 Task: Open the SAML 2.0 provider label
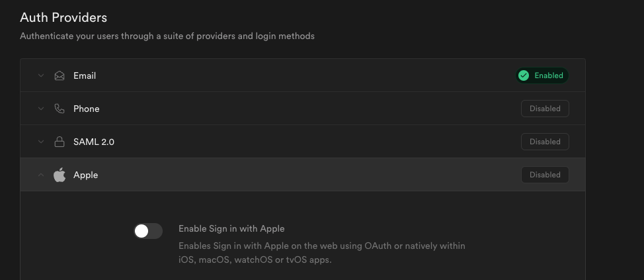click(x=94, y=142)
